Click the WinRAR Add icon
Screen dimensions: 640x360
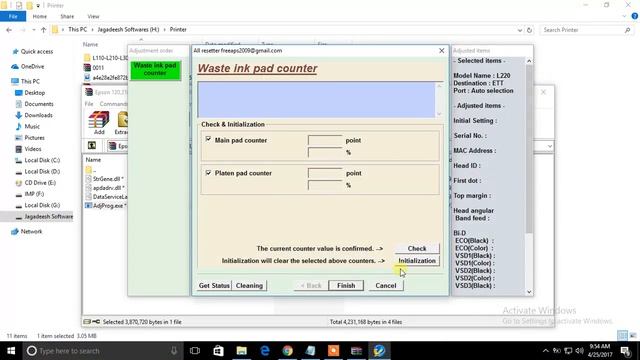99,123
